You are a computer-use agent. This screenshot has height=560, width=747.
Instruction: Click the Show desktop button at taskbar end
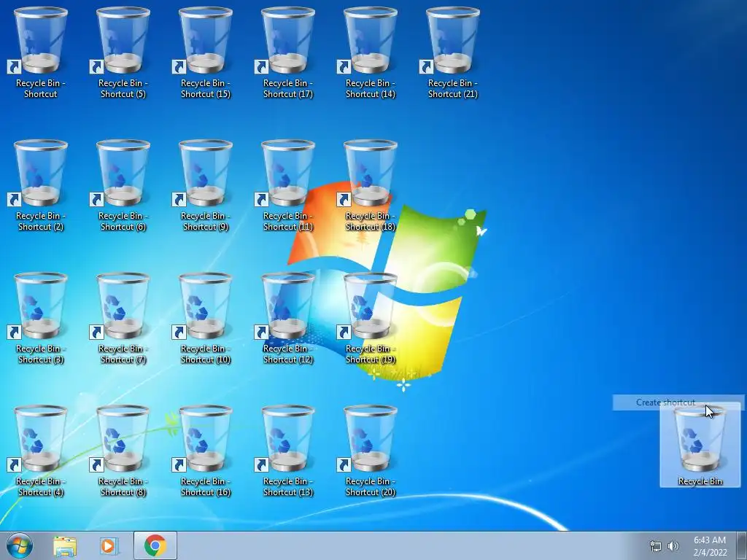[741, 545]
